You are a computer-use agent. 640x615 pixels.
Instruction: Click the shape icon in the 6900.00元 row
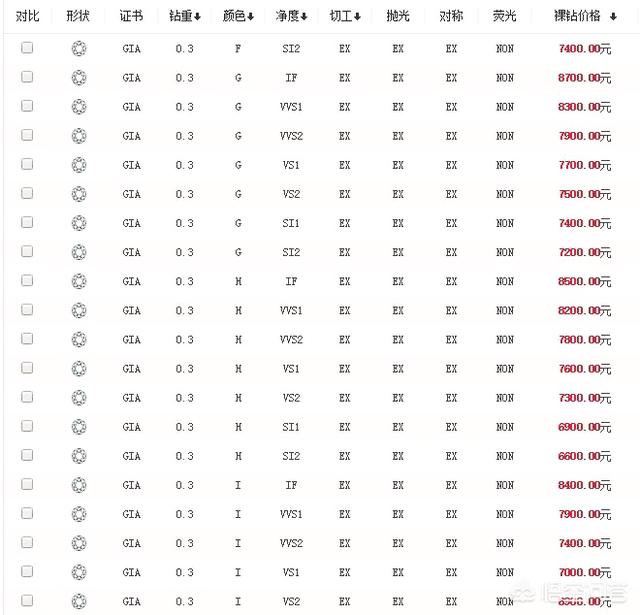coord(79,427)
